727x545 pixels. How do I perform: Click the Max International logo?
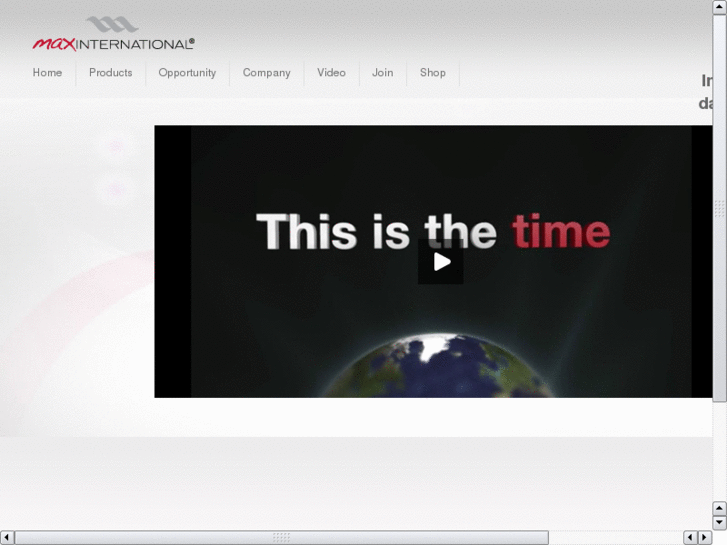coord(114,33)
